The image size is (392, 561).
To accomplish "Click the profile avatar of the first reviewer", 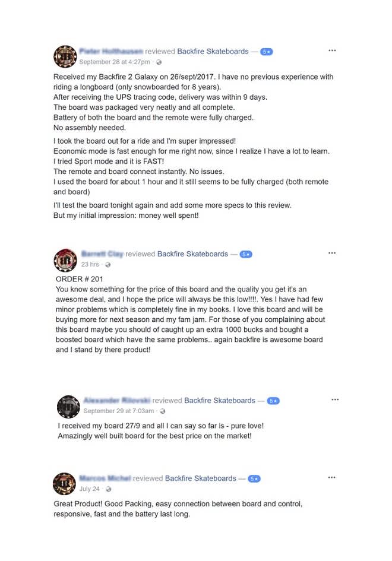I will coord(65,56).
